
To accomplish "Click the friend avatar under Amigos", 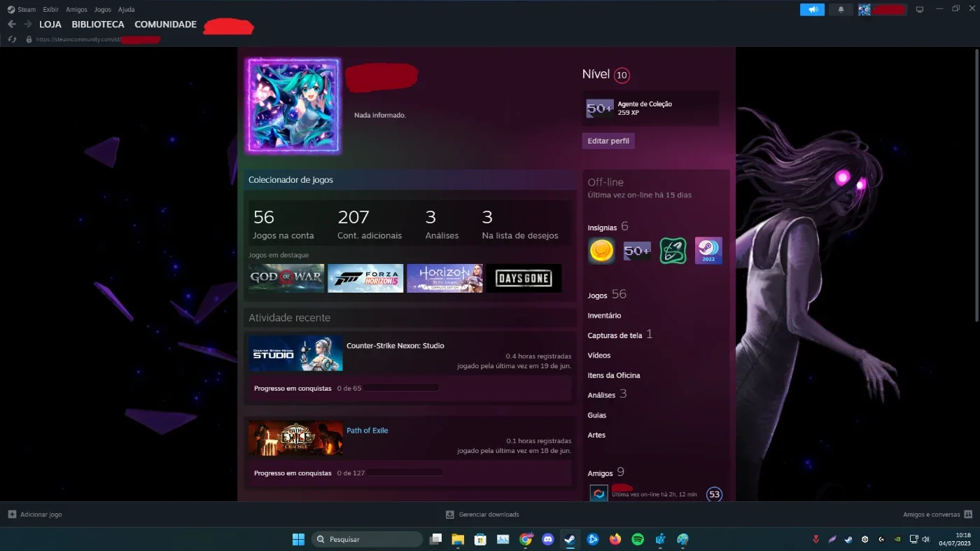I will pos(598,493).
